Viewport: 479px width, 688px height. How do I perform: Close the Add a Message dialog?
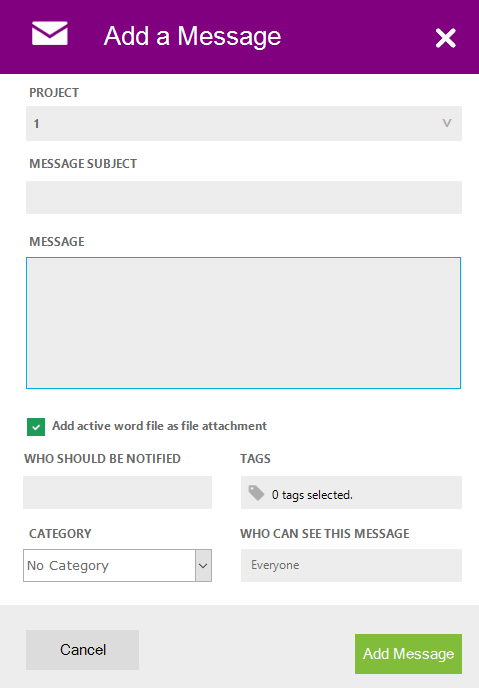[445, 38]
